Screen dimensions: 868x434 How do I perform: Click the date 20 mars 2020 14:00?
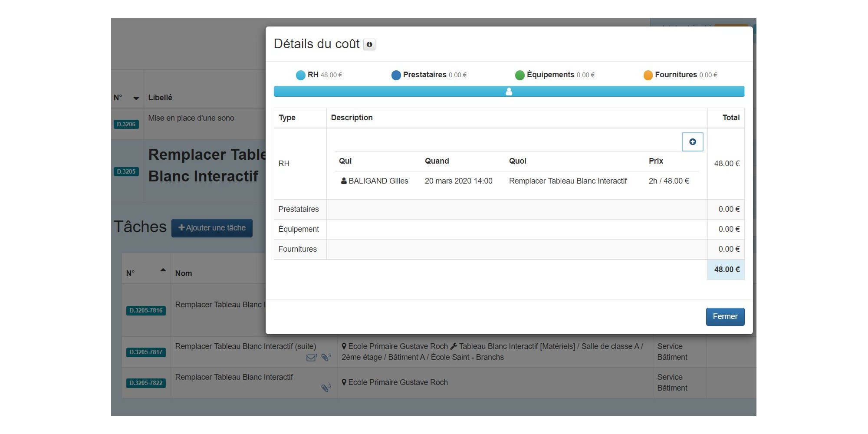(458, 181)
